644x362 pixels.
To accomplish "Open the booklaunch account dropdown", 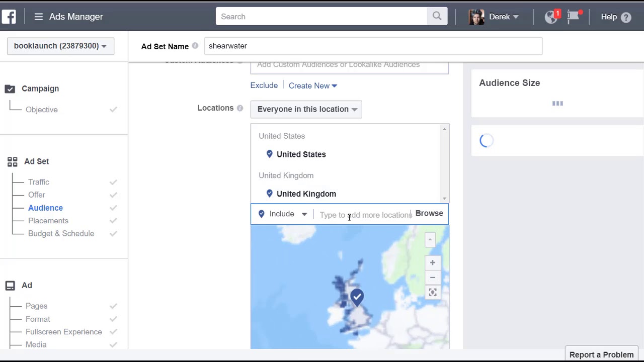I will (x=60, y=46).
